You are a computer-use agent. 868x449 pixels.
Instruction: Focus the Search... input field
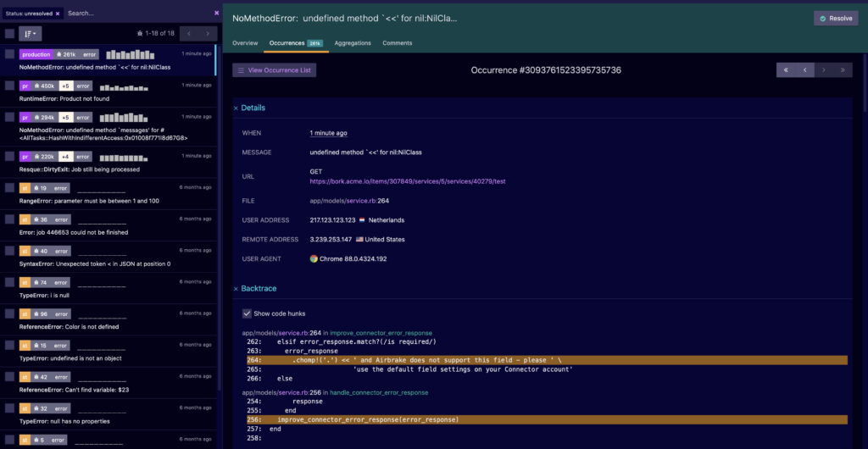pyautogui.click(x=138, y=14)
